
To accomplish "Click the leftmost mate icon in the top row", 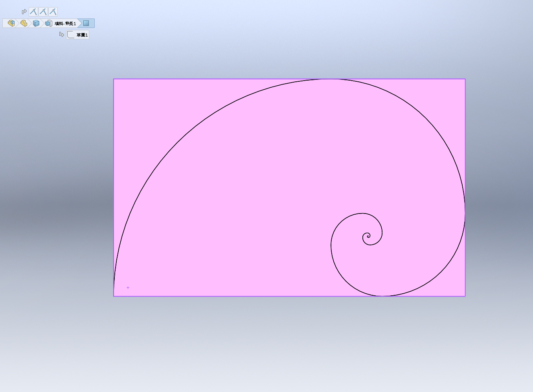I will (x=33, y=12).
